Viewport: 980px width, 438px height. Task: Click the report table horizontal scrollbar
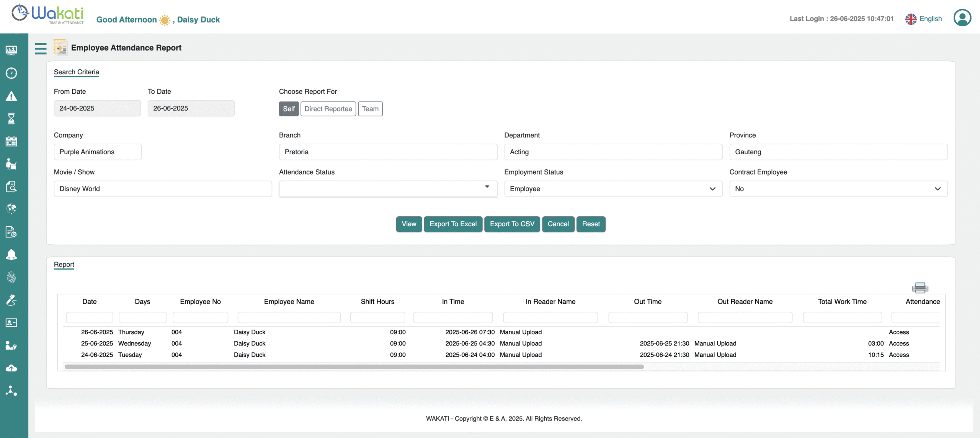(354, 367)
